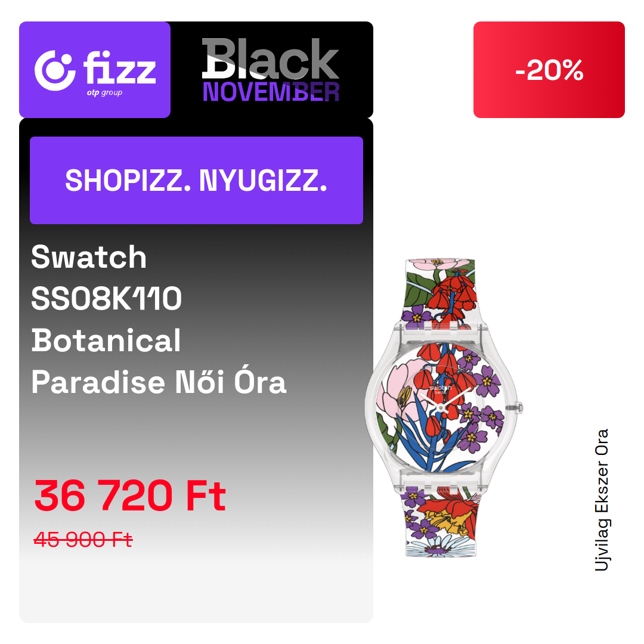Click the purple NOVEMBER word
Image resolution: width=644 pixels, height=644 pixels.
(x=271, y=92)
